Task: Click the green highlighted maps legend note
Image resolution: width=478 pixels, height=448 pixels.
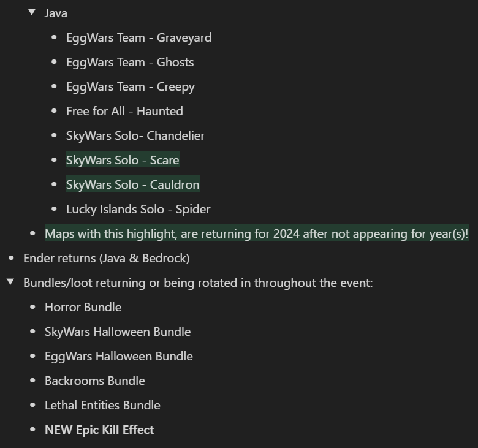Action: [x=256, y=233]
